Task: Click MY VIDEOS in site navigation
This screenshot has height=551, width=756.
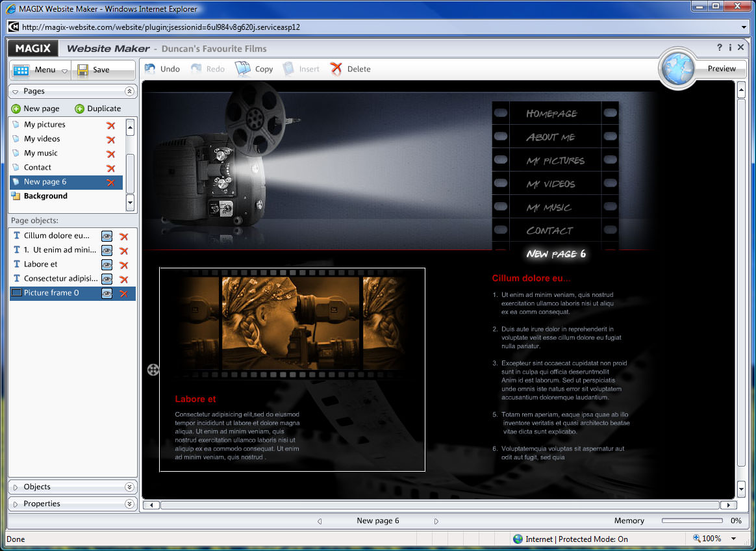Action: tap(551, 184)
